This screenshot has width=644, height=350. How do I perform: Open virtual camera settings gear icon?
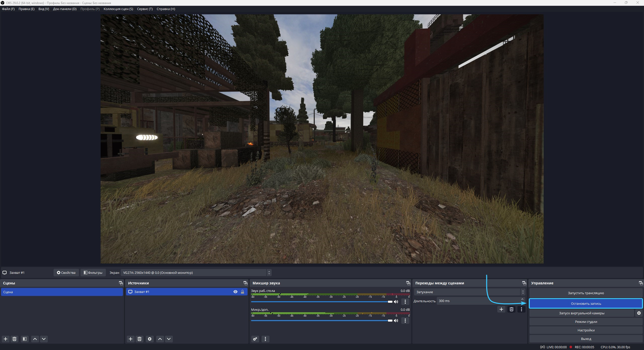tap(639, 313)
